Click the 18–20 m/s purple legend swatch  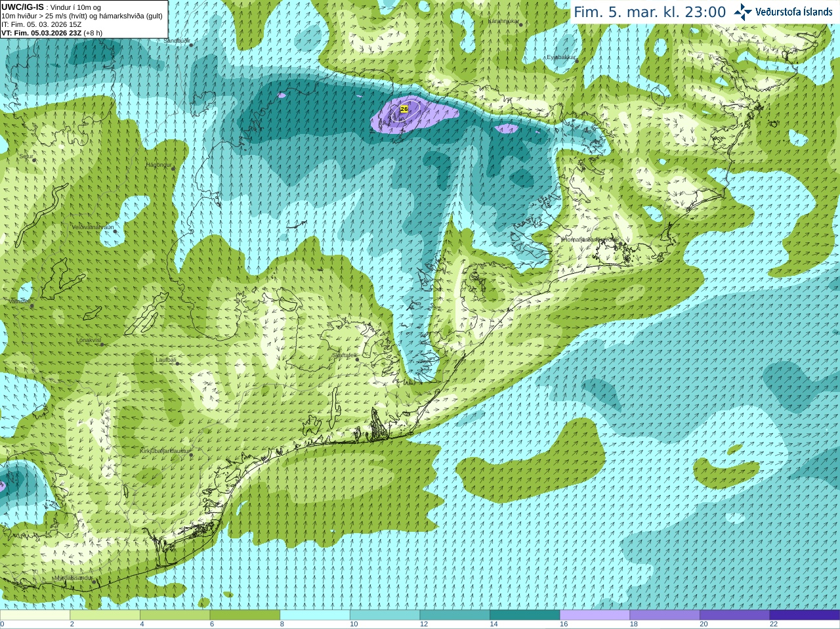[x=665, y=615]
